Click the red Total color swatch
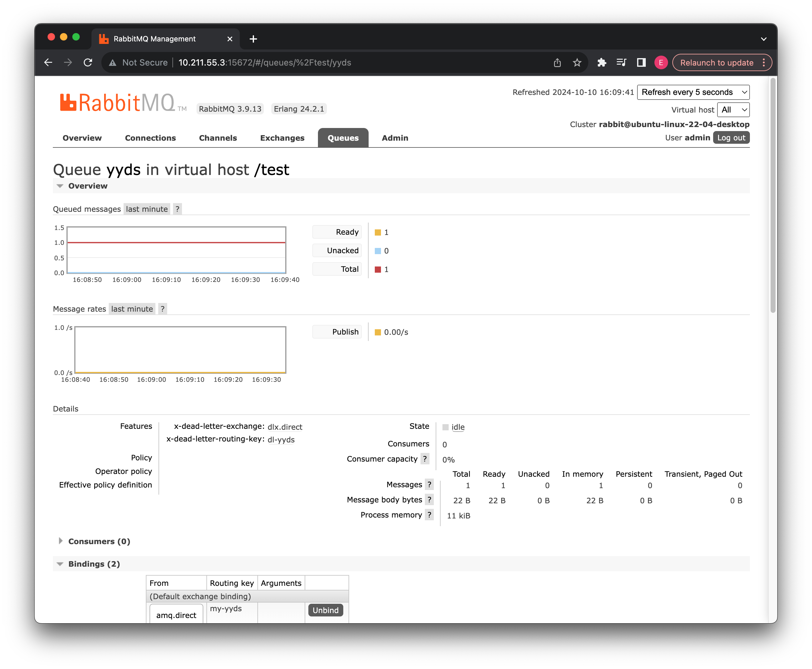Screen dimensions: 812x669 pyautogui.click(x=378, y=269)
